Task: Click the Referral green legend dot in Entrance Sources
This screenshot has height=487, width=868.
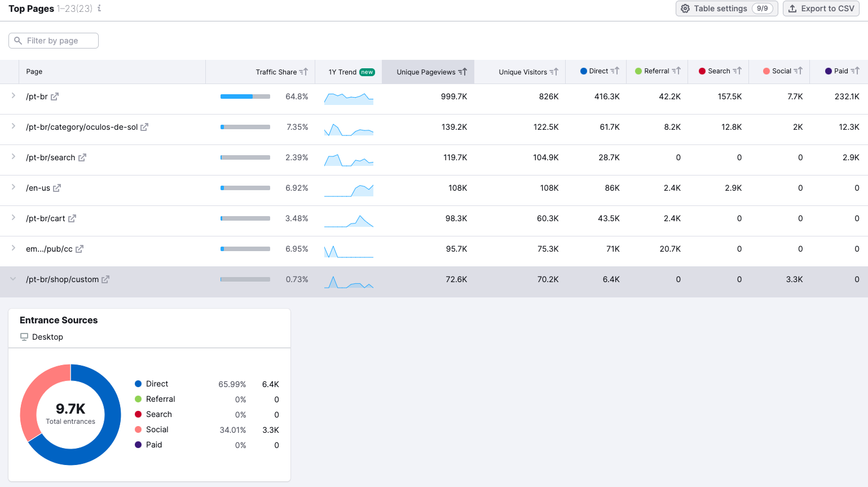Action: click(x=138, y=399)
